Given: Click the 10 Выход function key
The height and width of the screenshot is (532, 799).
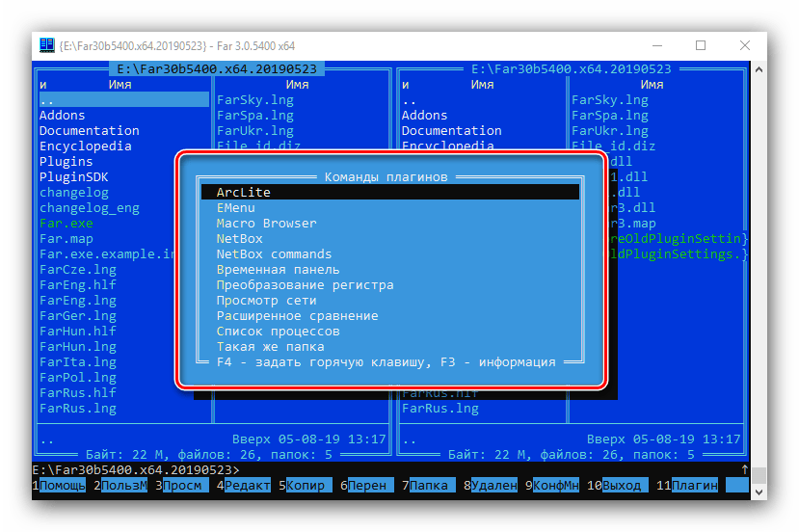Looking at the screenshot, I should click(617, 485).
